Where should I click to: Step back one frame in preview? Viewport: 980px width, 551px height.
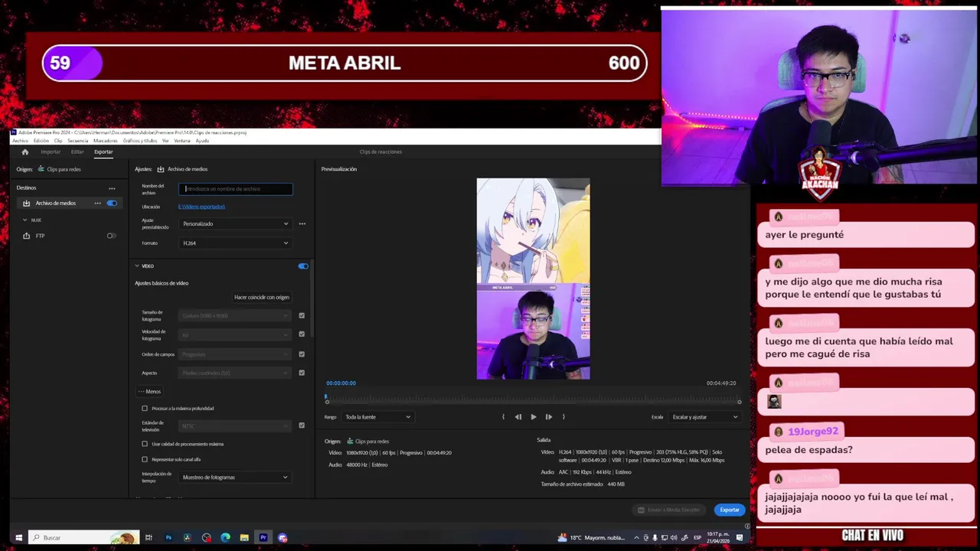[518, 417]
